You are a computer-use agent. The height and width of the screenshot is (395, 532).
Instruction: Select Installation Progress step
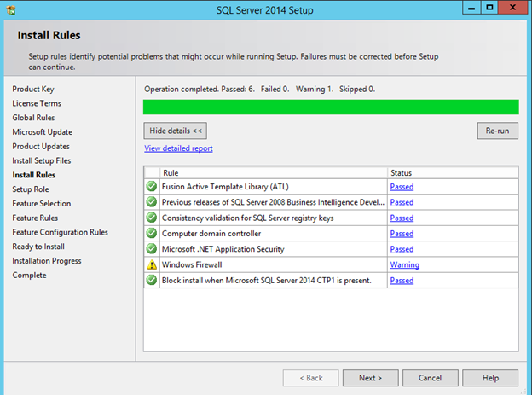(47, 261)
